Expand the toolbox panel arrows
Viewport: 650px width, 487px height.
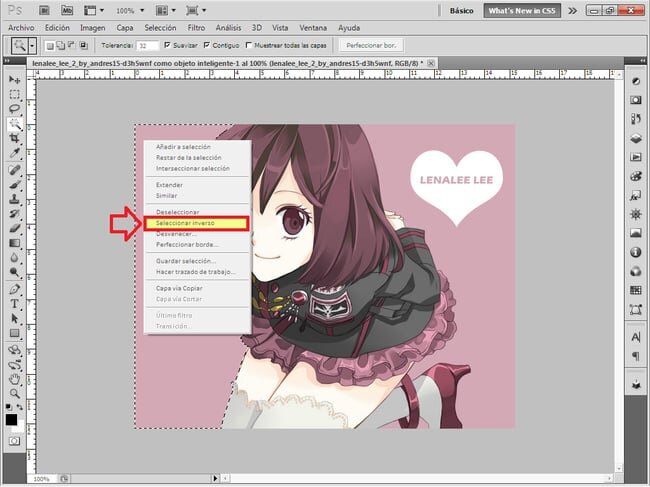(7, 61)
